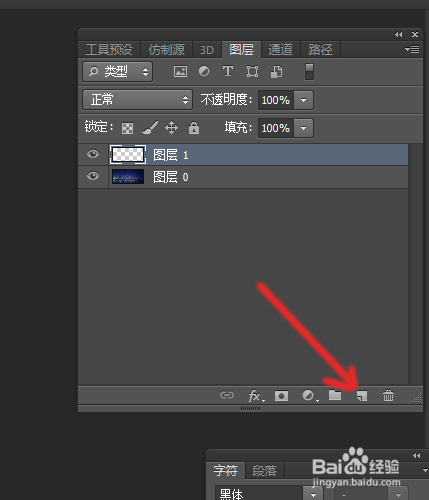This screenshot has height=500, width=429.
Task: Filter layers by smart object icon
Action: pyautogui.click(x=276, y=71)
